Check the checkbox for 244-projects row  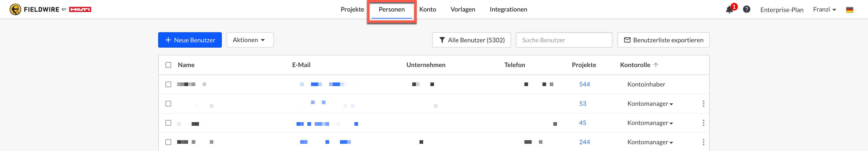(168, 142)
